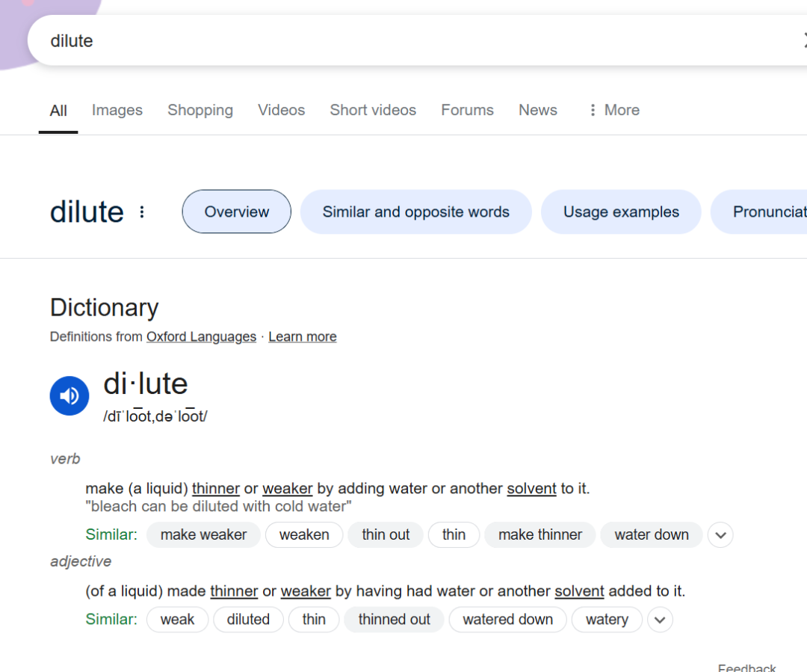Select the weaken synonym chip

pyautogui.click(x=304, y=534)
